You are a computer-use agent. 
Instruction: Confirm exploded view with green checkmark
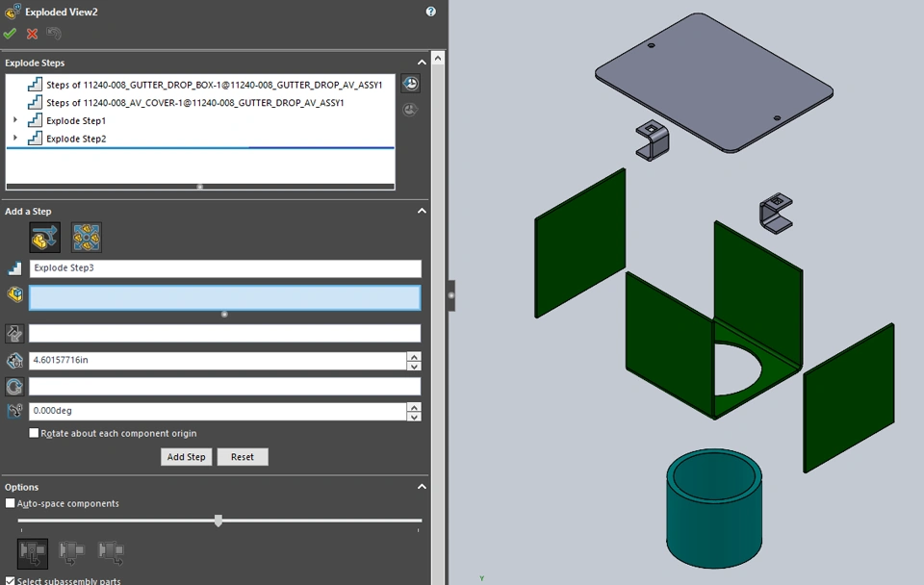tap(10, 34)
